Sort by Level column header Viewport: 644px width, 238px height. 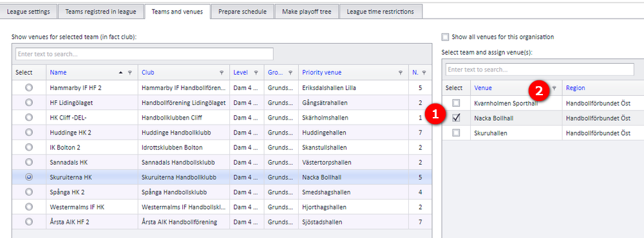[x=241, y=73]
